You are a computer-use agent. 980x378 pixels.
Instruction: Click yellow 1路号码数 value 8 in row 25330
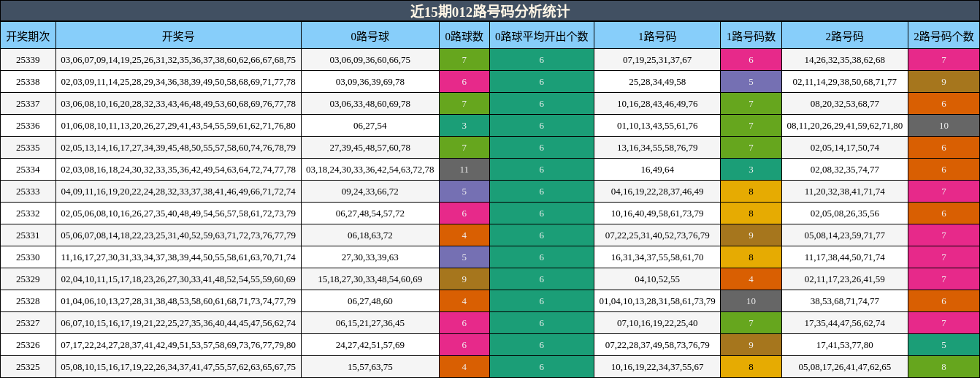751,257
